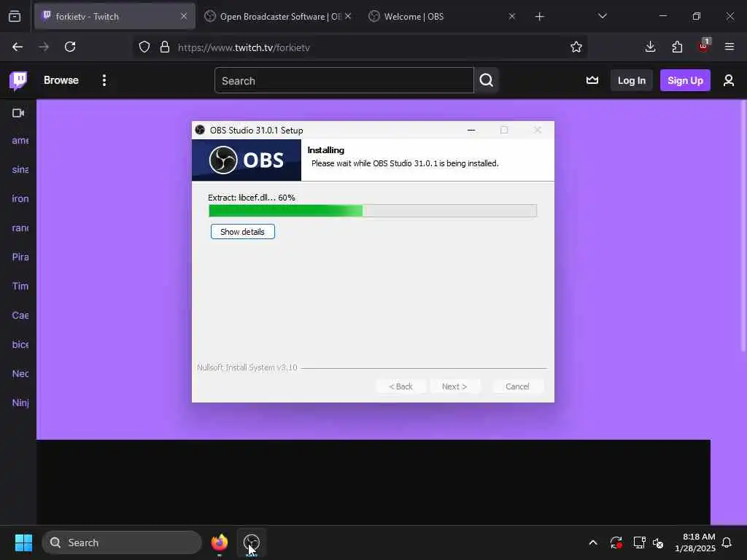The image size is (747, 560).
Task: Open the Firefox hamburger application menu
Action: click(x=729, y=47)
